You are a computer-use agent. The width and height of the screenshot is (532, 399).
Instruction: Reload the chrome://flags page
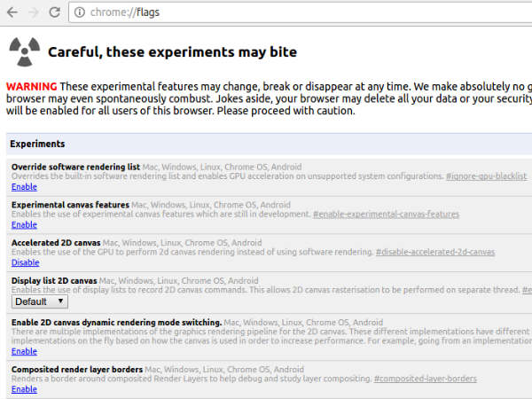pos(54,13)
